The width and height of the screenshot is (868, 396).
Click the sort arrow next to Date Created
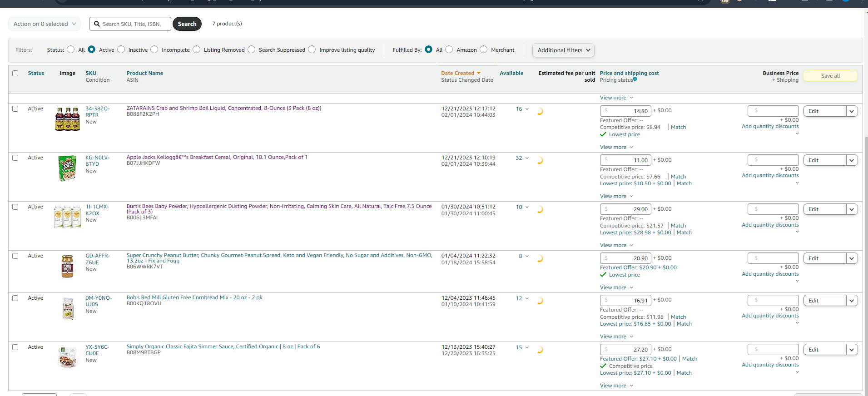point(478,73)
